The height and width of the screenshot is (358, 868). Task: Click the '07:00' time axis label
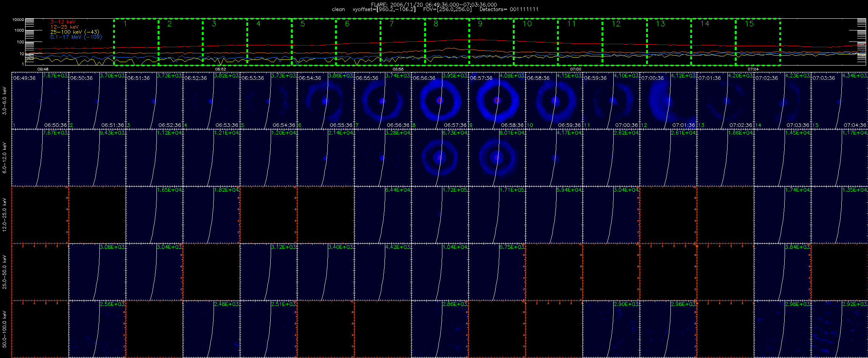[x=576, y=69]
